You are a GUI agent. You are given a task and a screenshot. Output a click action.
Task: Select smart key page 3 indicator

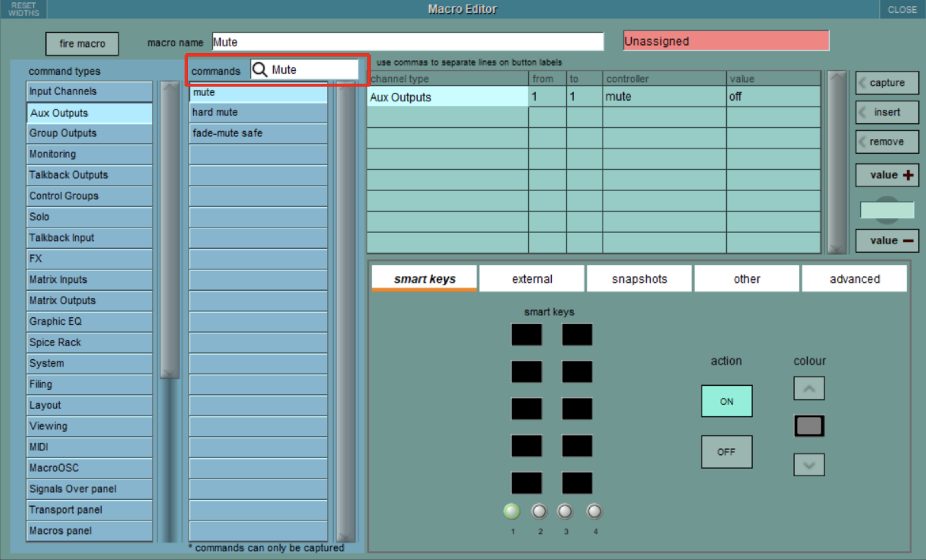click(565, 511)
